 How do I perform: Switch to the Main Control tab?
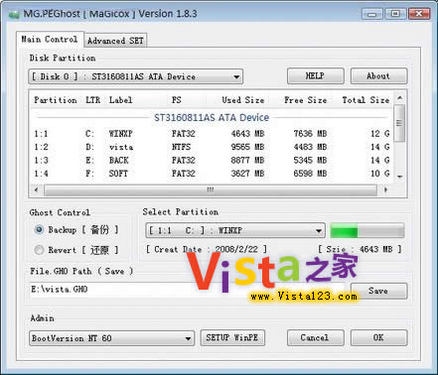50,40
